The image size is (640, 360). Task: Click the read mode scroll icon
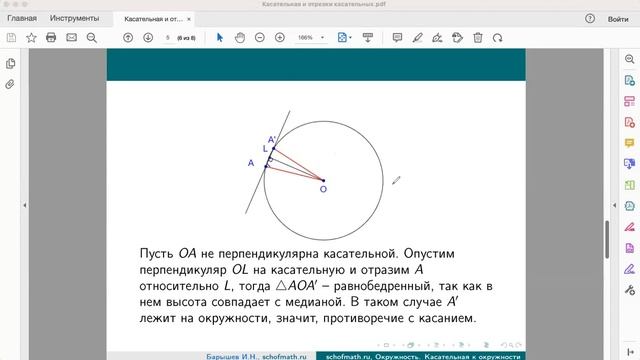368,38
